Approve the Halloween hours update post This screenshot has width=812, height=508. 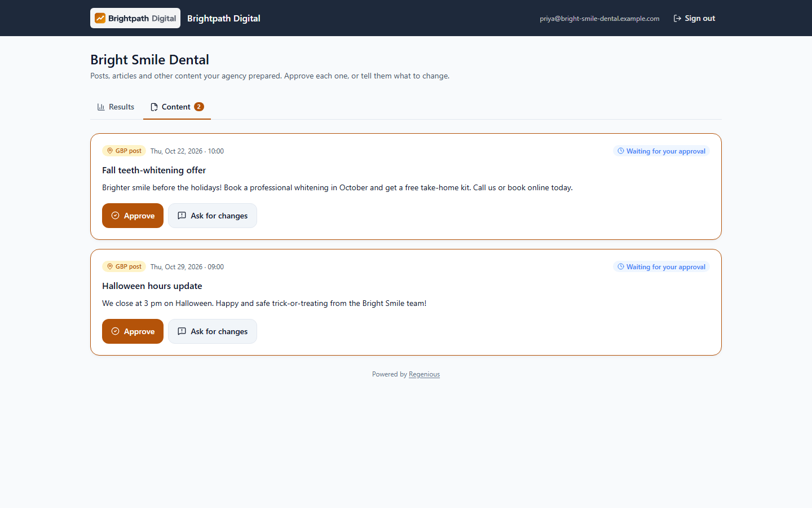coord(133,331)
